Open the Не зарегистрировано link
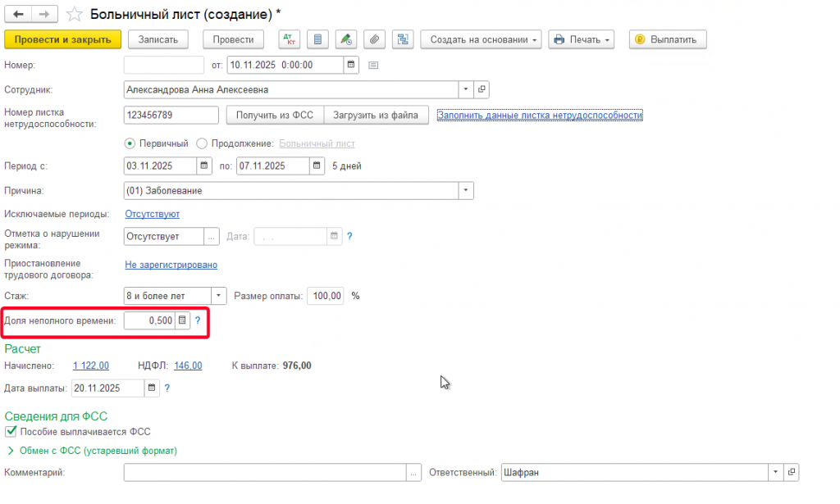This screenshot has height=504, width=840. click(171, 265)
